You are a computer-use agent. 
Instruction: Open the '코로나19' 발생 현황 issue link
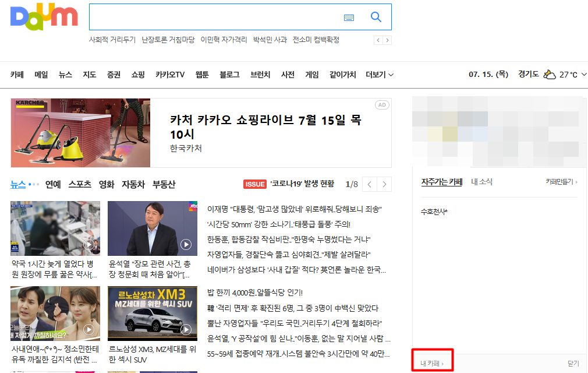302,184
